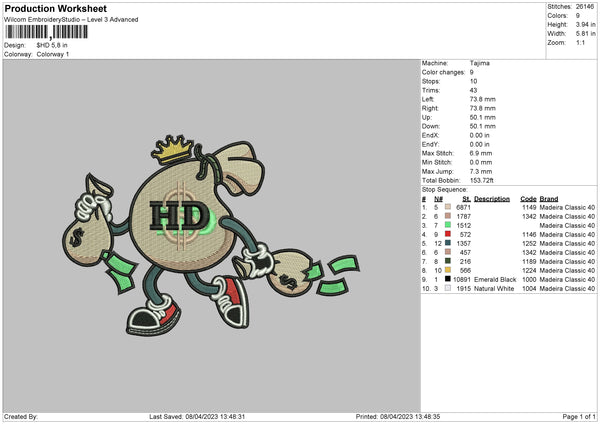Click the Natural White thread swatch
Viewport: 600px width, 424px height.
pyautogui.click(x=448, y=288)
